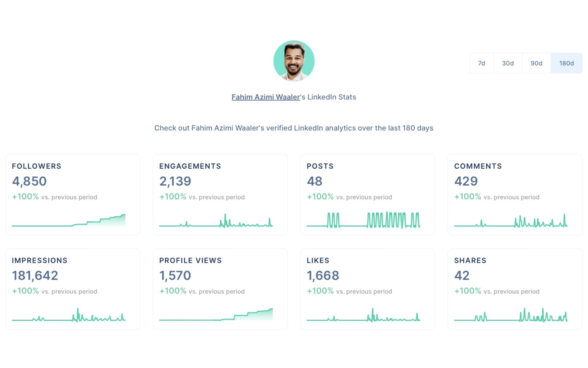Click the verified LinkedIn analytics subtitle text
The image size is (588, 368).
pos(294,128)
